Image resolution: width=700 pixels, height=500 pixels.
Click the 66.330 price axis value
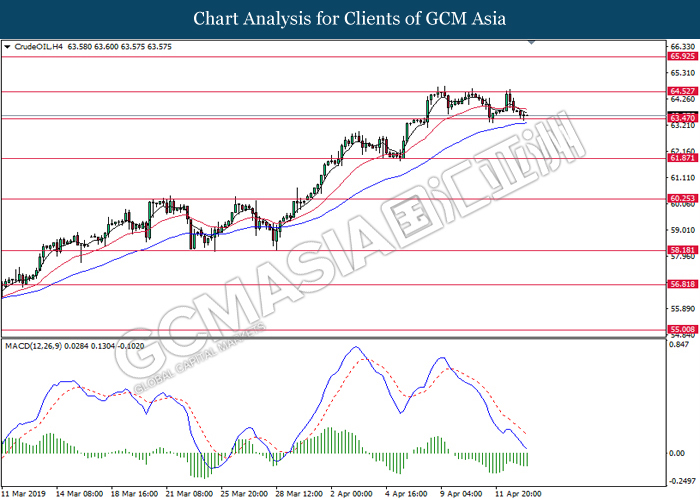coord(683,46)
